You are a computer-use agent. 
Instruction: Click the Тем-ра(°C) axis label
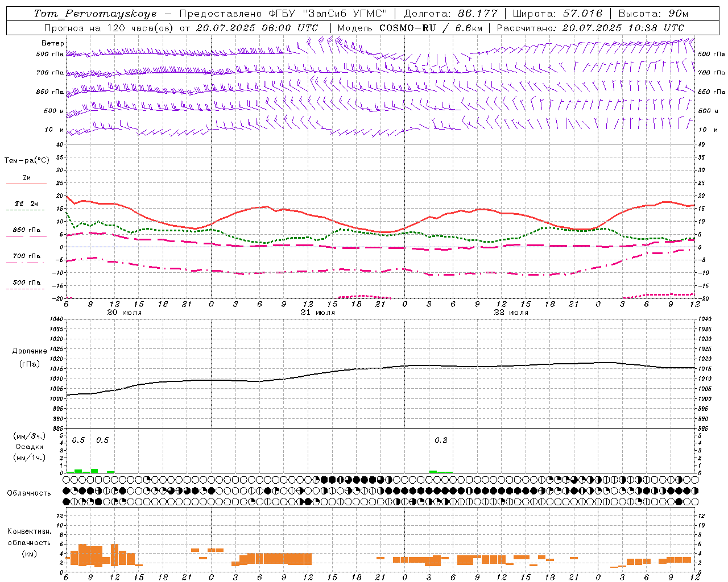coord(27,161)
